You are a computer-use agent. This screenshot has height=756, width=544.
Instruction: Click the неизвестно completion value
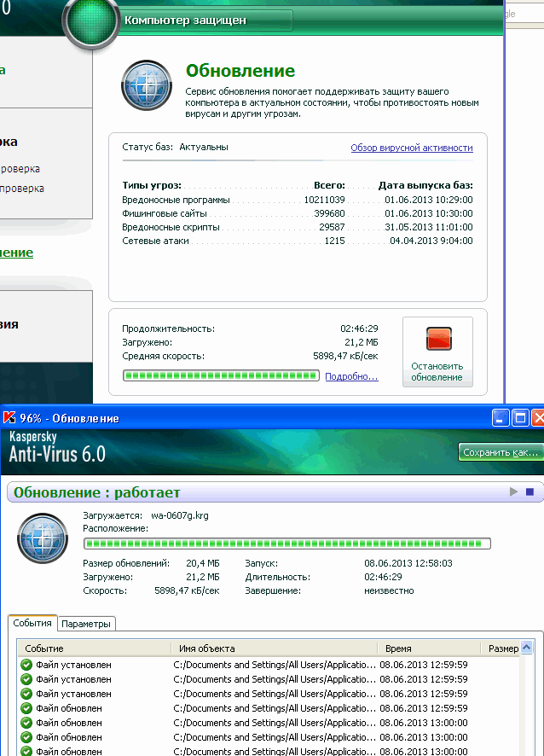pyautogui.click(x=389, y=590)
